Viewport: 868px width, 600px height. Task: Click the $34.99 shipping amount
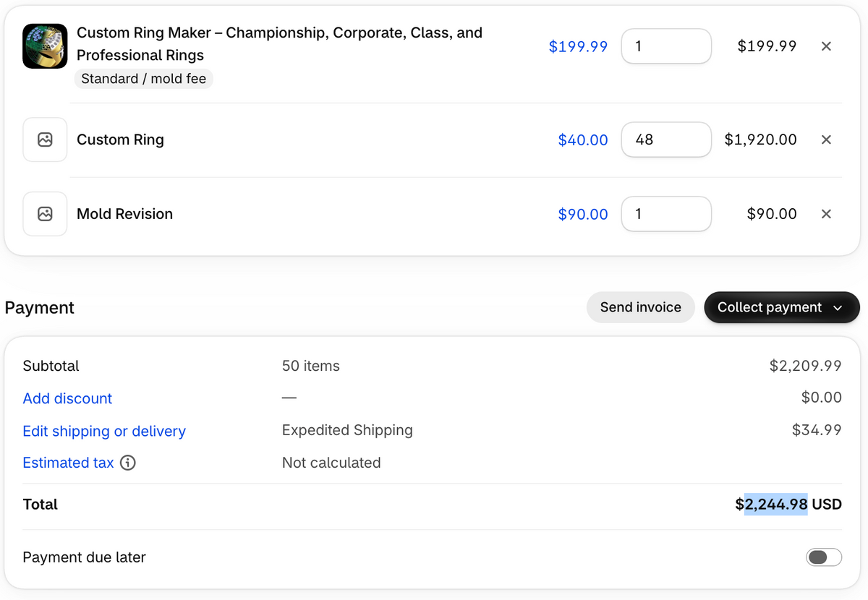pos(817,430)
